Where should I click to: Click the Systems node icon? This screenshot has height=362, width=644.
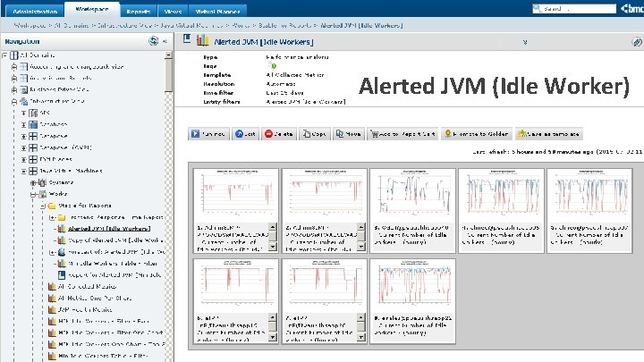[x=42, y=182]
